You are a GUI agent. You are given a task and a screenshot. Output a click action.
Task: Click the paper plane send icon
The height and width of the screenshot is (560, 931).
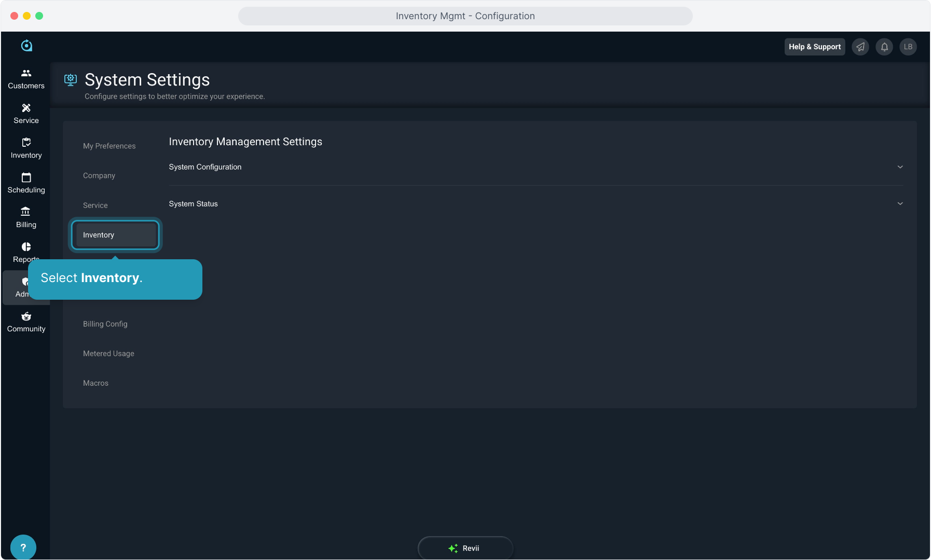coord(860,47)
